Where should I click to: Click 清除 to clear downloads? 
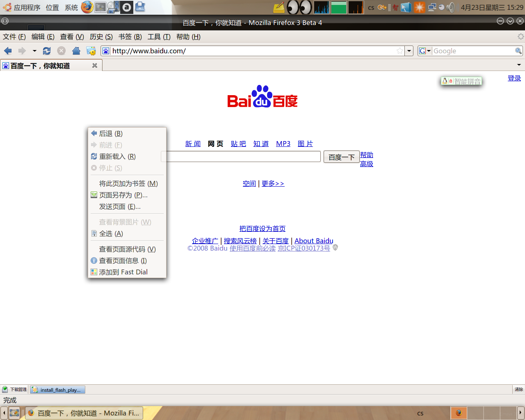pos(519,390)
